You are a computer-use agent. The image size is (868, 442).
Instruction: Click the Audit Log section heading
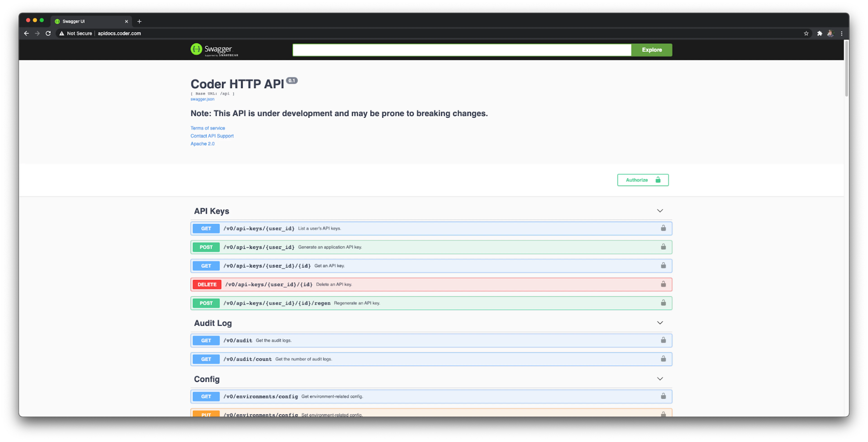(213, 323)
